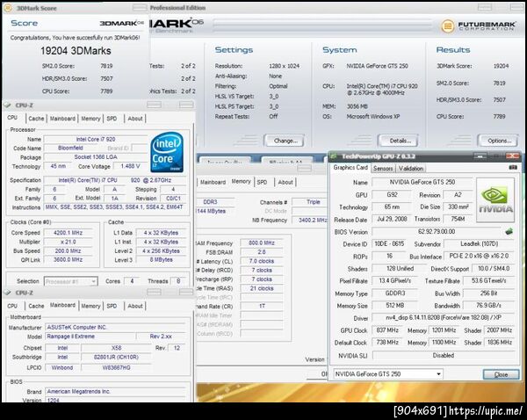The width and height of the screenshot is (527, 420).
Task: Select Cache tab in lower CPU-Z window
Action: coord(36,306)
